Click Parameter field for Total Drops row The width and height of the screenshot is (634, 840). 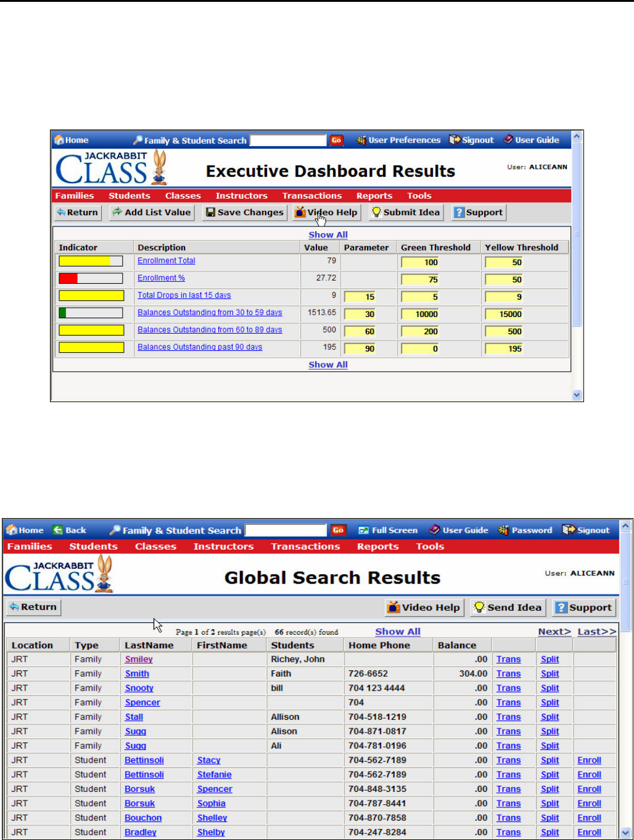[x=360, y=297]
